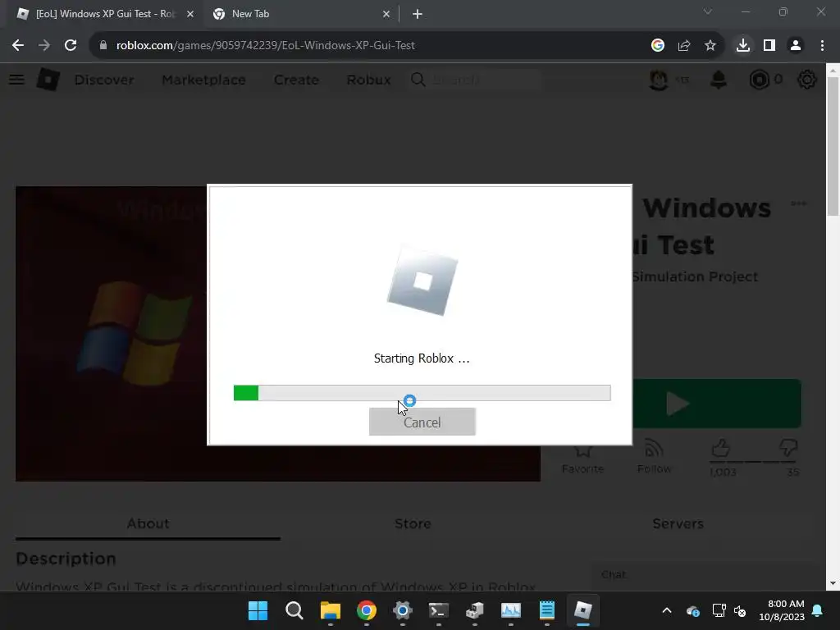The image size is (840, 630).
Task: Open the Roblox avatar profile
Action: pos(659,80)
